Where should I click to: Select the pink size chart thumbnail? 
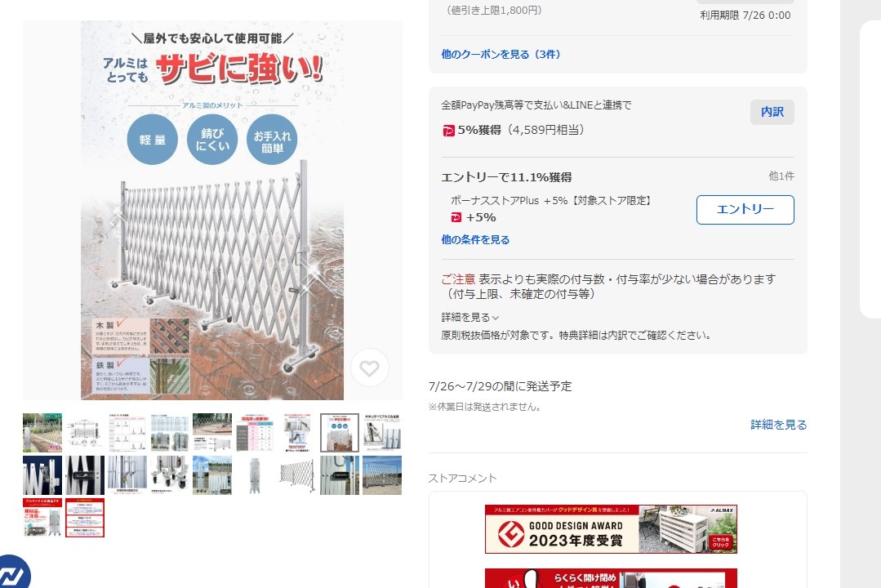click(255, 433)
